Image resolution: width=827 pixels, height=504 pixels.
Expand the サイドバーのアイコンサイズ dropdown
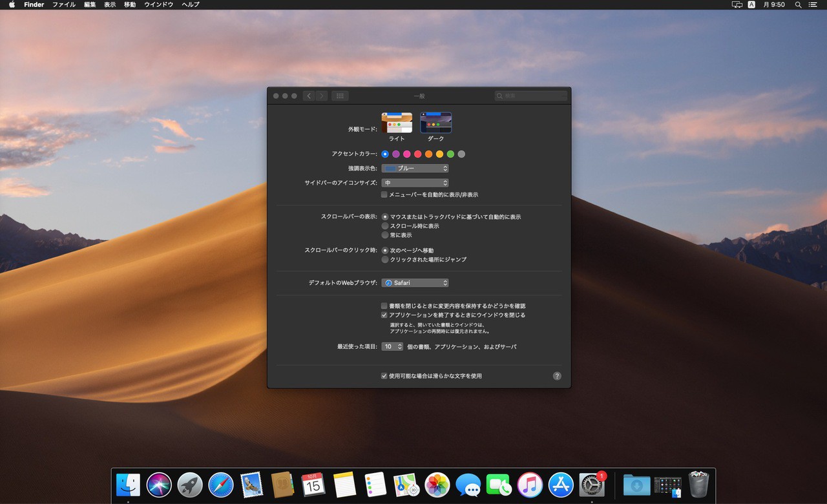coord(415,184)
